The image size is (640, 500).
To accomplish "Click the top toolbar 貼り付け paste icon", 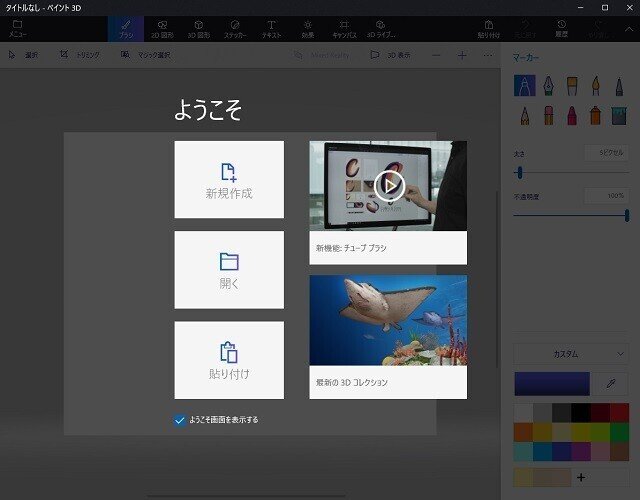I will tap(489, 29).
